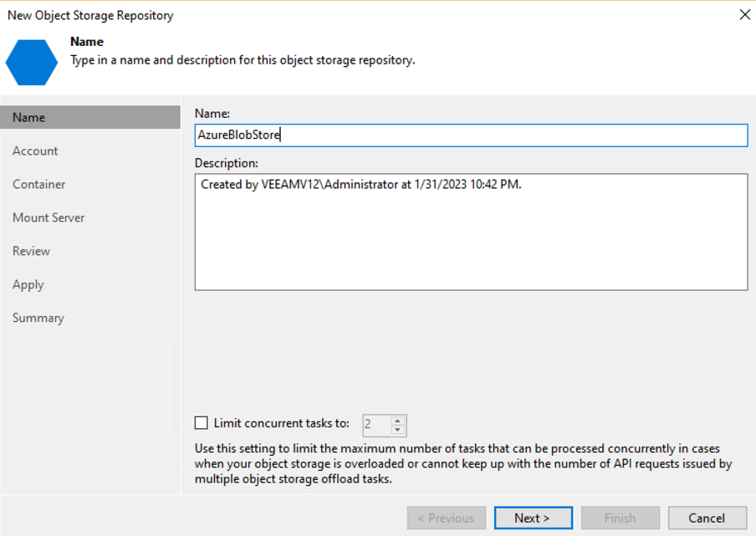This screenshot has width=756, height=536.
Task: Close the New Object Storage Repository dialog
Action: point(744,15)
